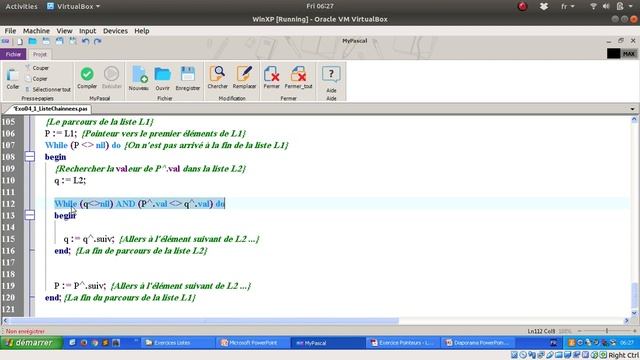
Task: Switch to the Fichier ribbon tab
Action: coord(13,54)
